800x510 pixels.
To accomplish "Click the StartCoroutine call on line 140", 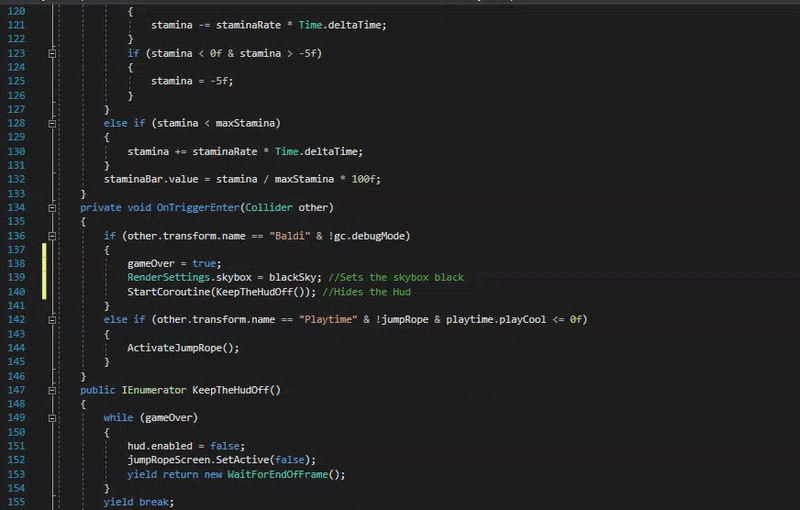I will (221, 292).
